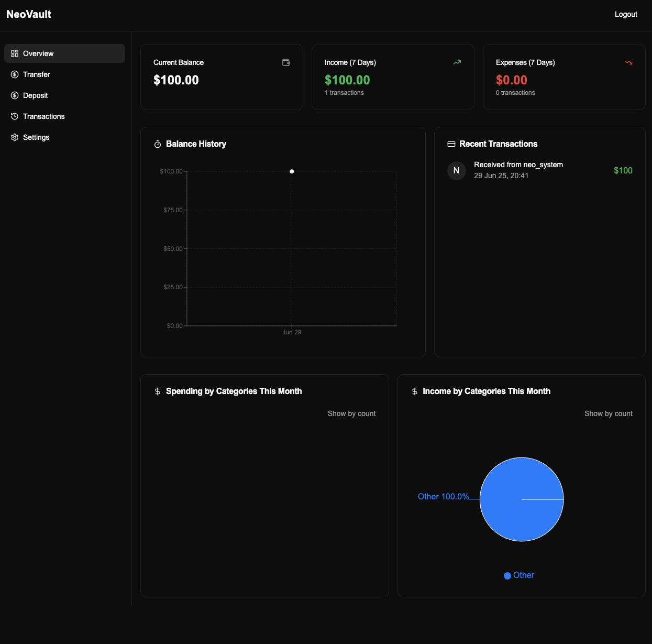This screenshot has height=644, width=652.
Task: Click the Transfer dollar icon in sidebar
Action: tap(15, 74)
